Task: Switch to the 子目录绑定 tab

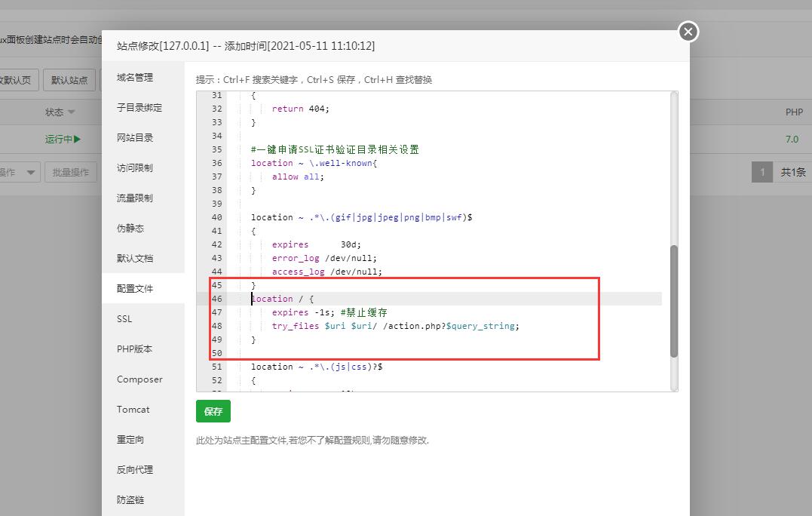Action: point(139,107)
